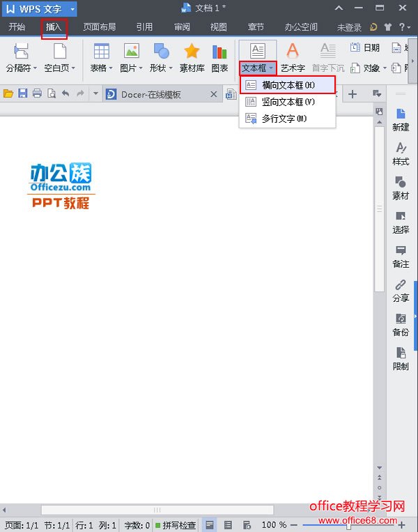Viewport: 418px width, 532px height.
Task: Switch to web layout view
Action: (x=247, y=525)
